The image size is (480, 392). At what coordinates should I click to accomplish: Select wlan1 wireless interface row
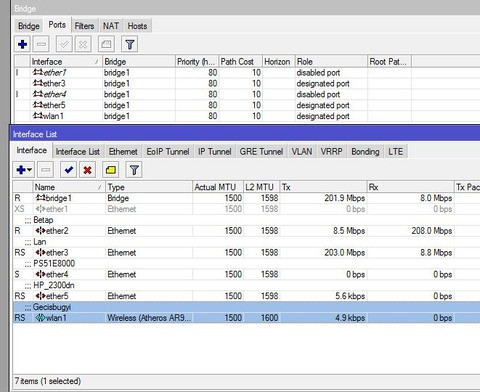tap(247, 318)
